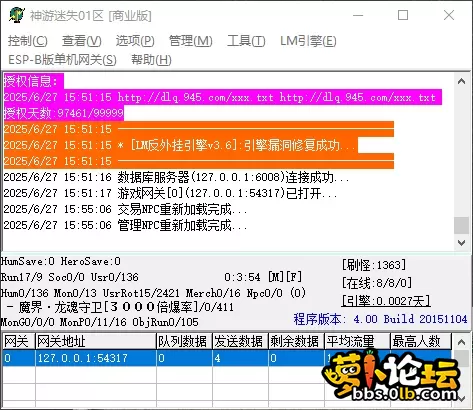Viewport: 473px width, 410px height.
Task: Click the 剩余数据 value 0 cell
Action: 296,358
